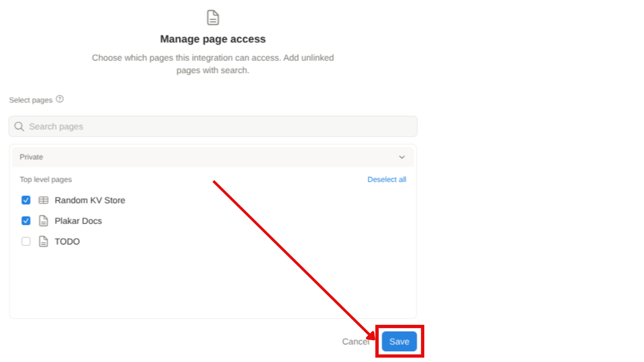Save the selected page access
The height and width of the screenshot is (362, 644).
[x=399, y=341]
